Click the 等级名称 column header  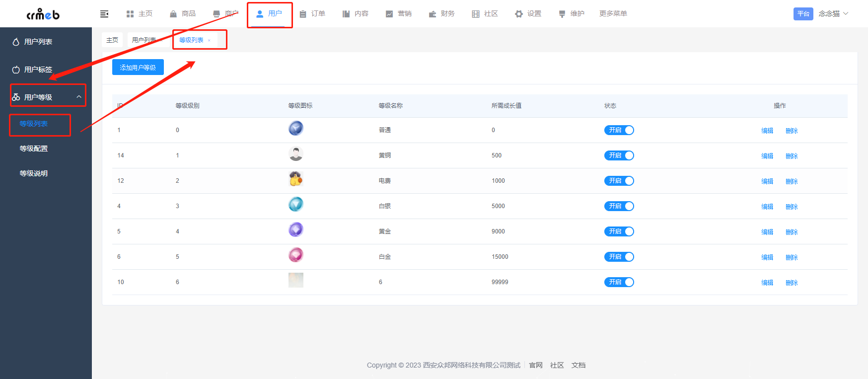point(391,106)
